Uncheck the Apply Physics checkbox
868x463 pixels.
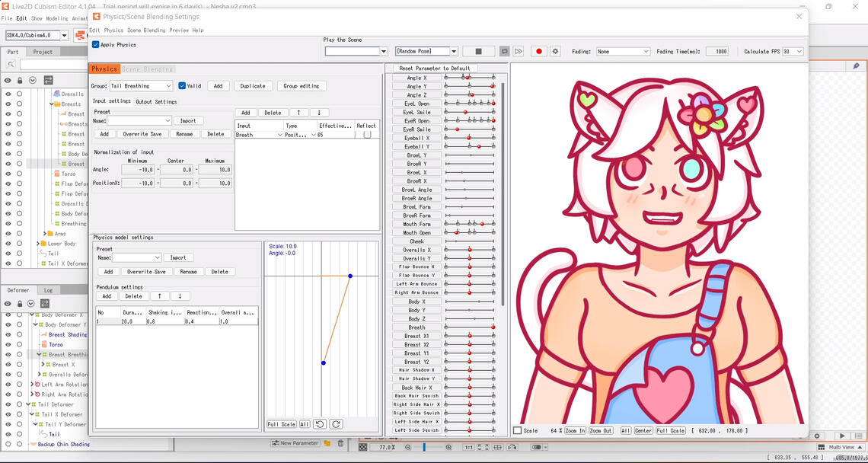96,45
